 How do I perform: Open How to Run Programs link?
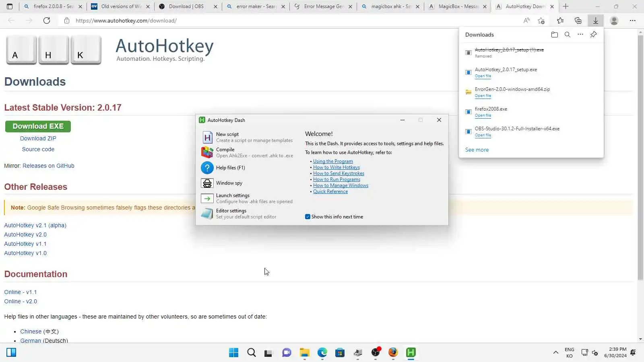click(336, 179)
